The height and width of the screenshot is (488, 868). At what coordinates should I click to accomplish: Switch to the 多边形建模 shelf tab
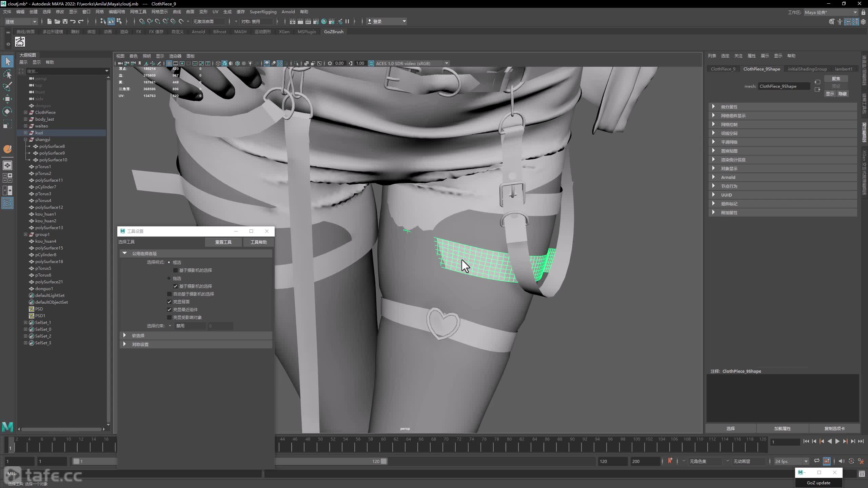(x=53, y=32)
